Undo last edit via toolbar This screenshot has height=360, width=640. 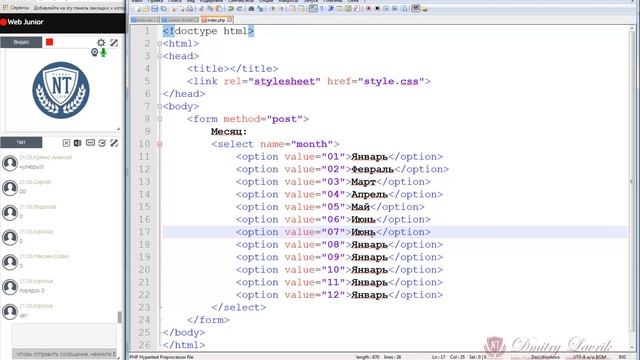tap(230, 9)
